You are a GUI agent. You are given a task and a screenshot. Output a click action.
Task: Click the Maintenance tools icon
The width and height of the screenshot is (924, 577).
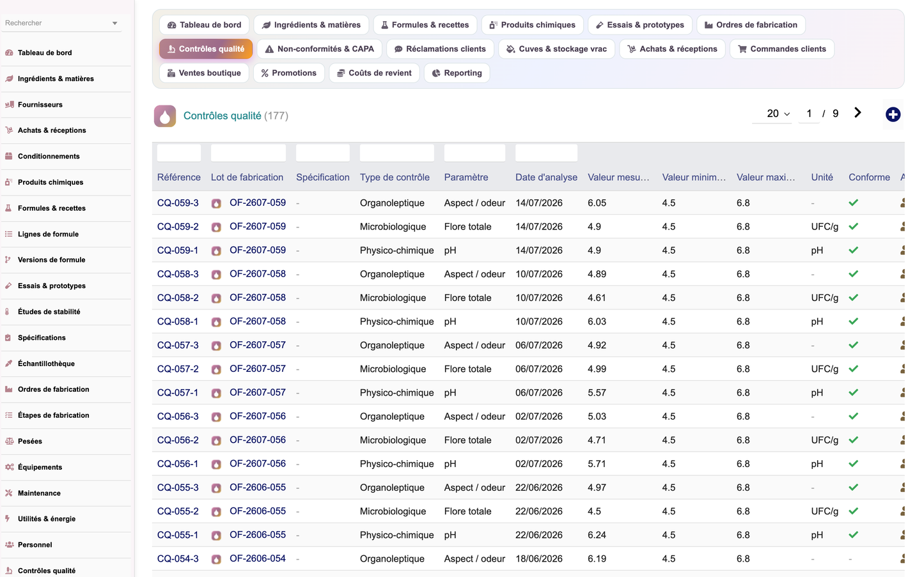click(9, 493)
